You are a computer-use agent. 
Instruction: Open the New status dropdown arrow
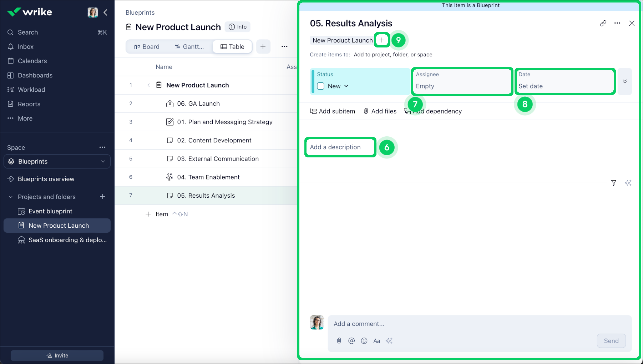(346, 86)
